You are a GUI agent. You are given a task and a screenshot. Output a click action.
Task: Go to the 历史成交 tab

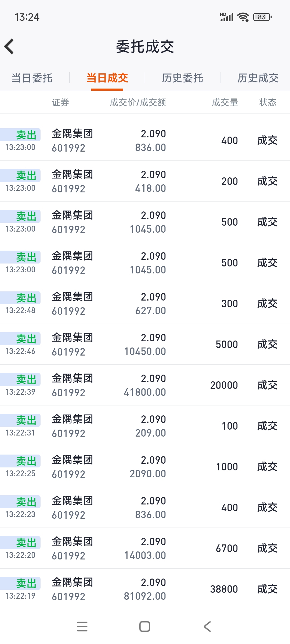click(258, 78)
